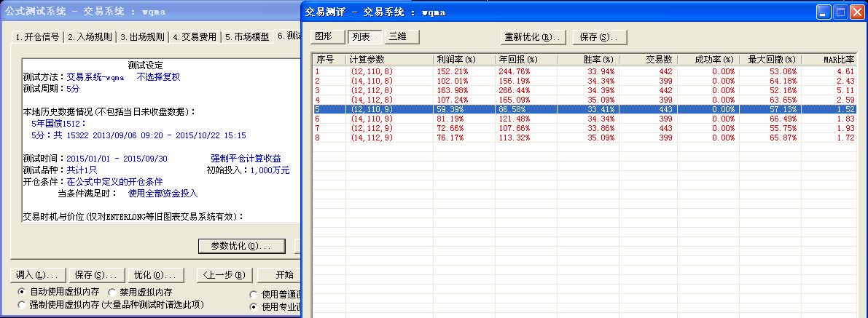Enable 强制使用虚拟内存 radio option
Viewport: 868px width, 318px height.
coord(23,305)
